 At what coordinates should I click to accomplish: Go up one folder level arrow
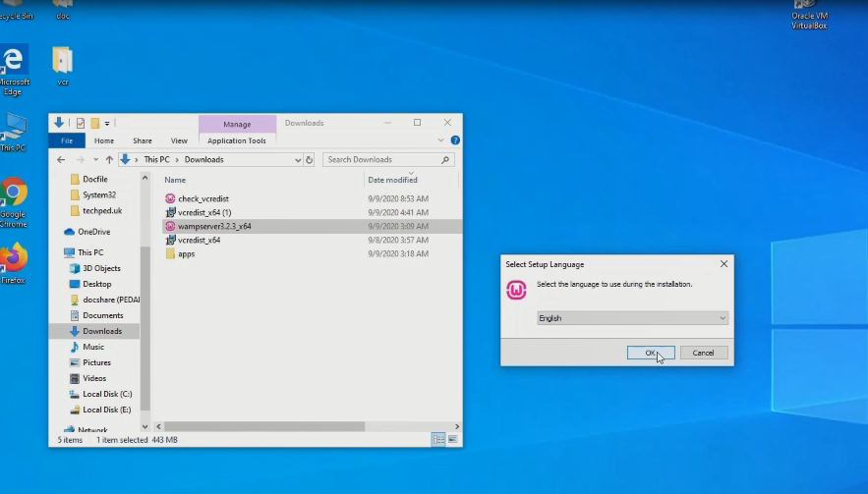pos(109,159)
